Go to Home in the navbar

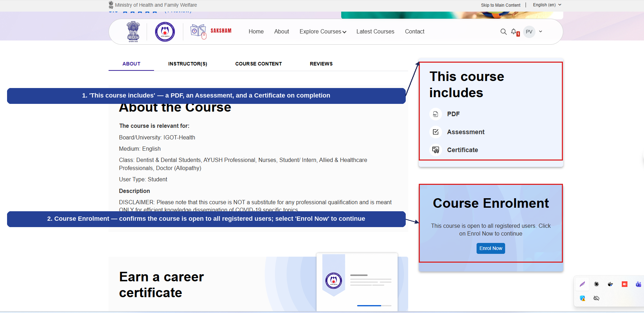(256, 32)
